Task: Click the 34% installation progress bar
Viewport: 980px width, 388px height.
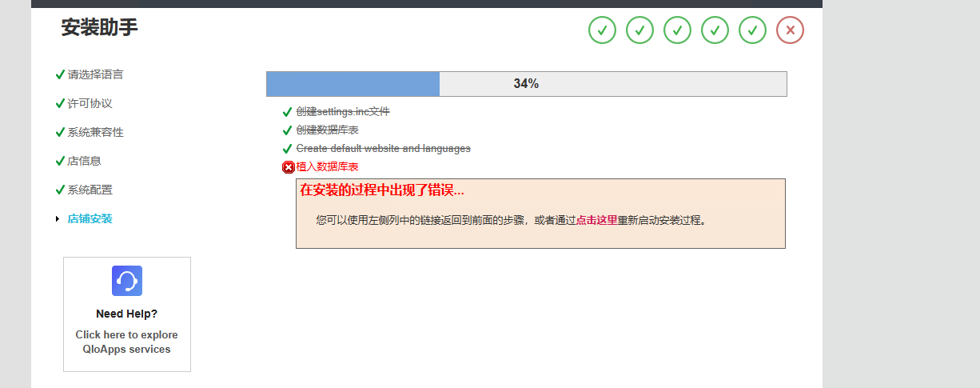Action: pyautogui.click(x=526, y=84)
